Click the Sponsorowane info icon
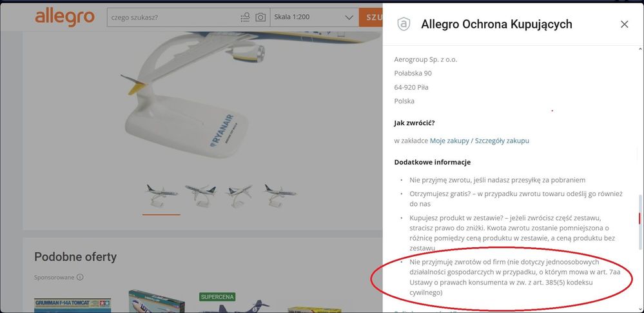 80,278
